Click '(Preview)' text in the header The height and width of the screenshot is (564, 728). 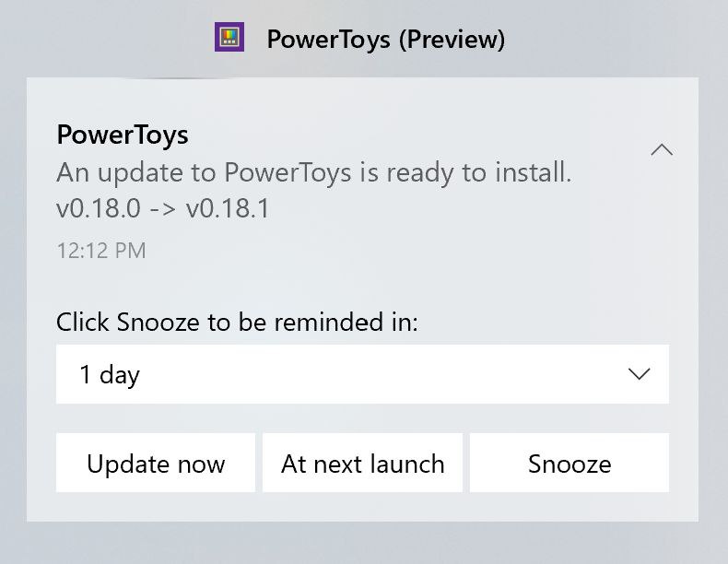(452, 40)
